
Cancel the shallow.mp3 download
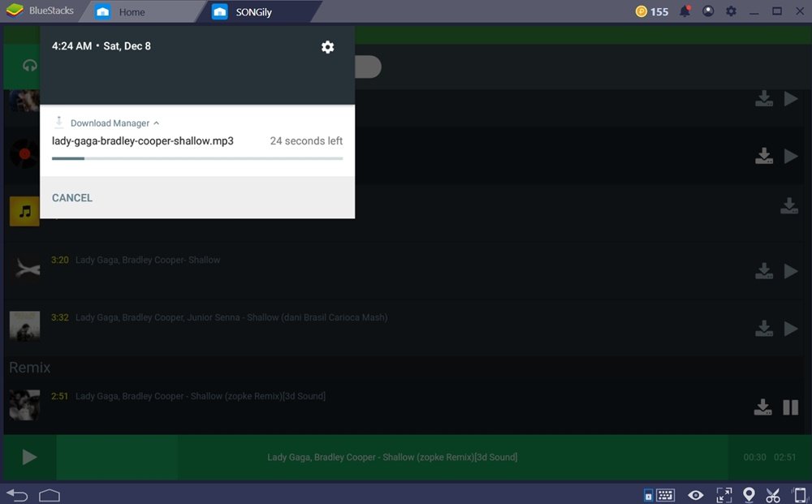click(72, 198)
